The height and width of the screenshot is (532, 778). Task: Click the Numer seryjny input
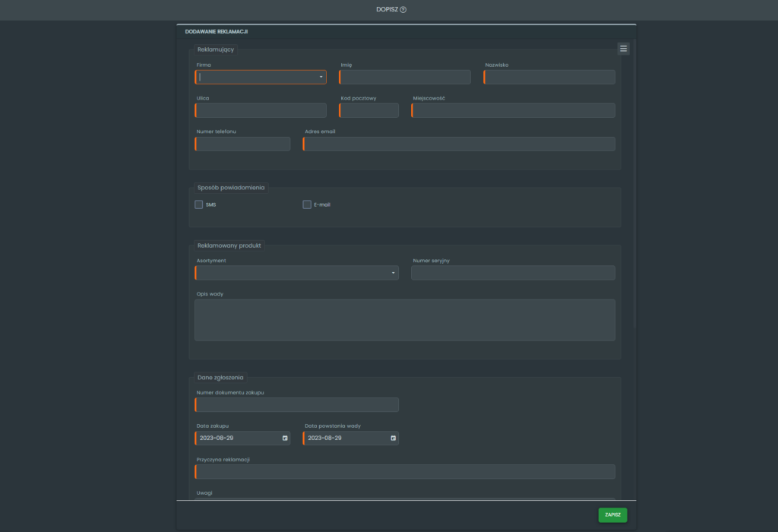click(x=513, y=273)
